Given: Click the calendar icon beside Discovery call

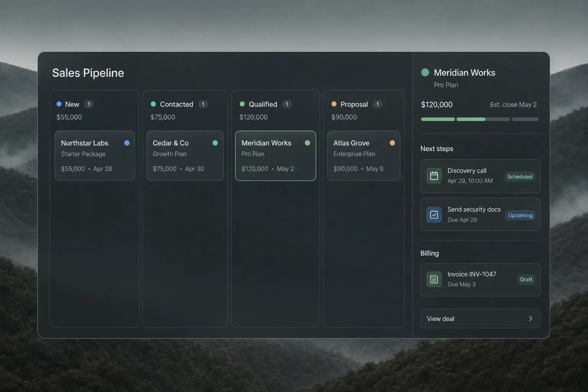Looking at the screenshot, I should [434, 176].
